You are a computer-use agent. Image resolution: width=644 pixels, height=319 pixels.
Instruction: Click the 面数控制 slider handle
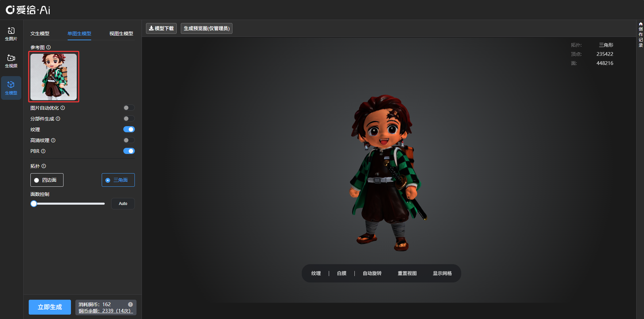[34, 204]
